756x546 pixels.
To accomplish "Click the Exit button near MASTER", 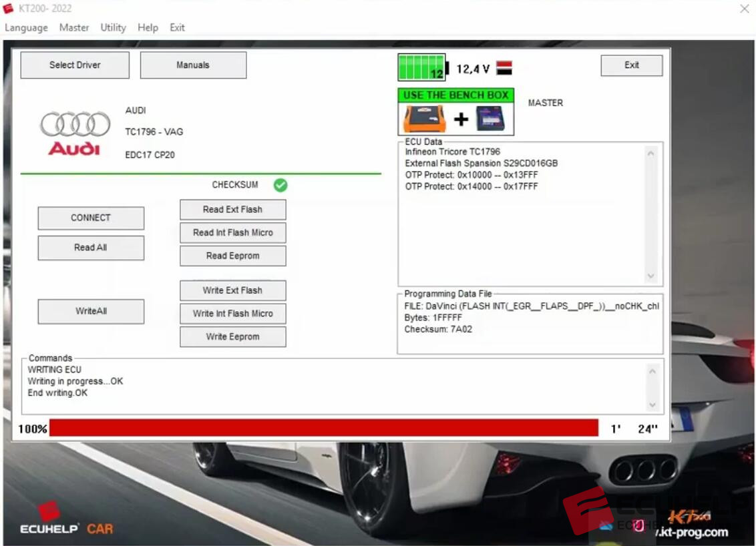I will pyautogui.click(x=632, y=65).
